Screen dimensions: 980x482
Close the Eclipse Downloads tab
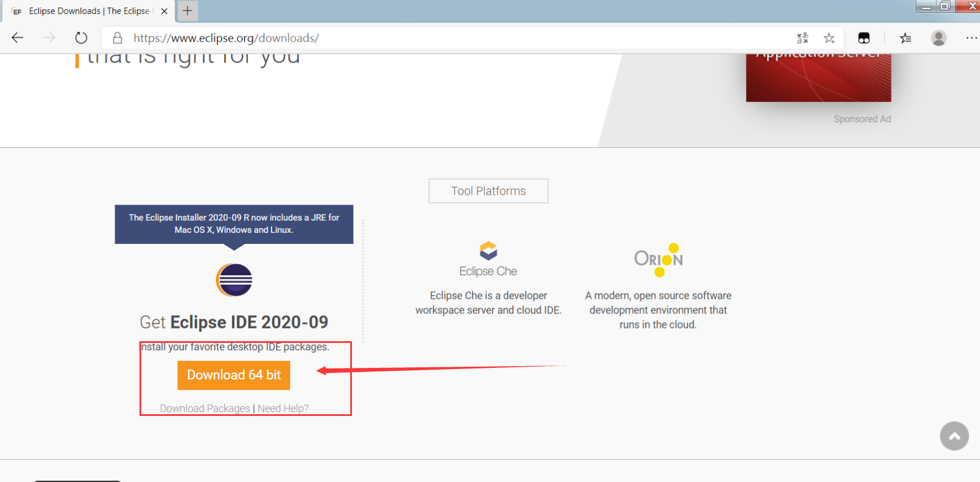point(164,11)
